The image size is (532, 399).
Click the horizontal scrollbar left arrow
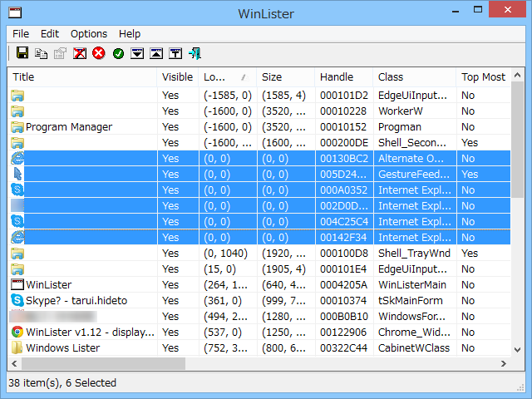tap(14, 364)
